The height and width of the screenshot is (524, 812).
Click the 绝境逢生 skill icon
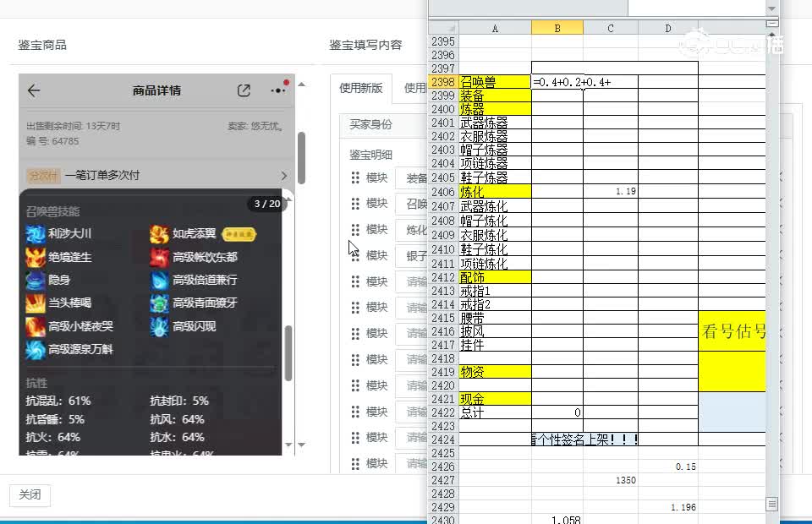coord(36,257)
